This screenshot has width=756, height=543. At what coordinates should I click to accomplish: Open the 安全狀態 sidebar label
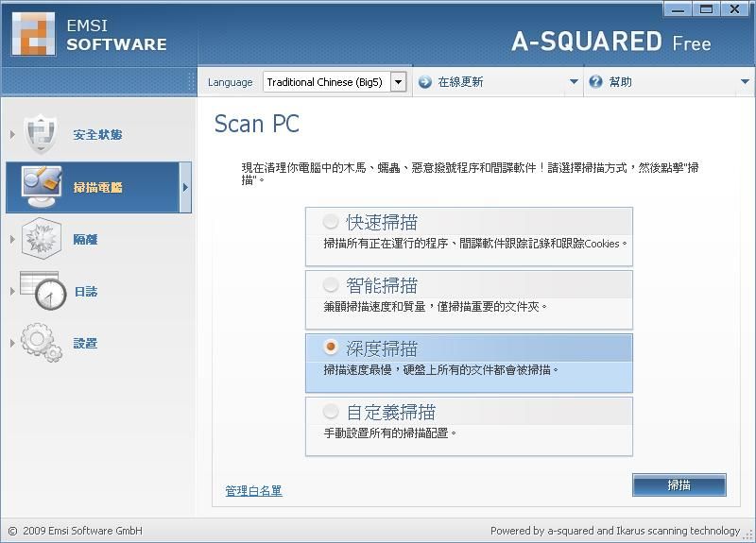[98, 135]
